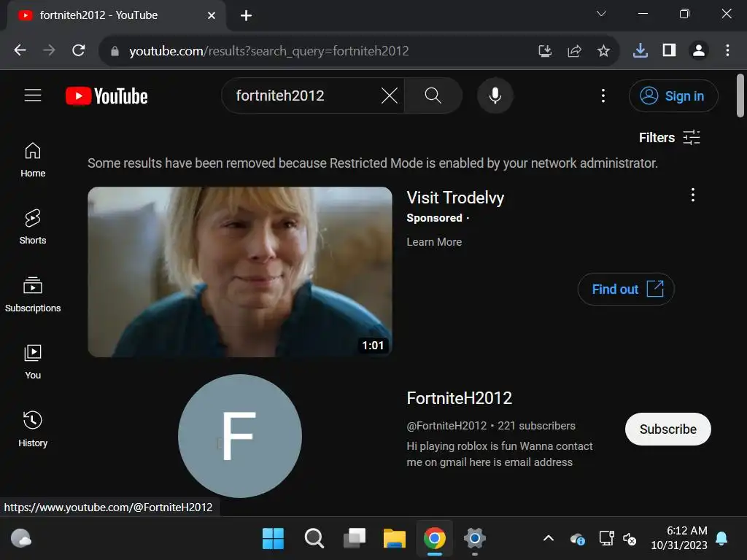The height and width of the screenshot is (560, 747).
Task: Open a new Chrome tab
Action: point(246,16)
